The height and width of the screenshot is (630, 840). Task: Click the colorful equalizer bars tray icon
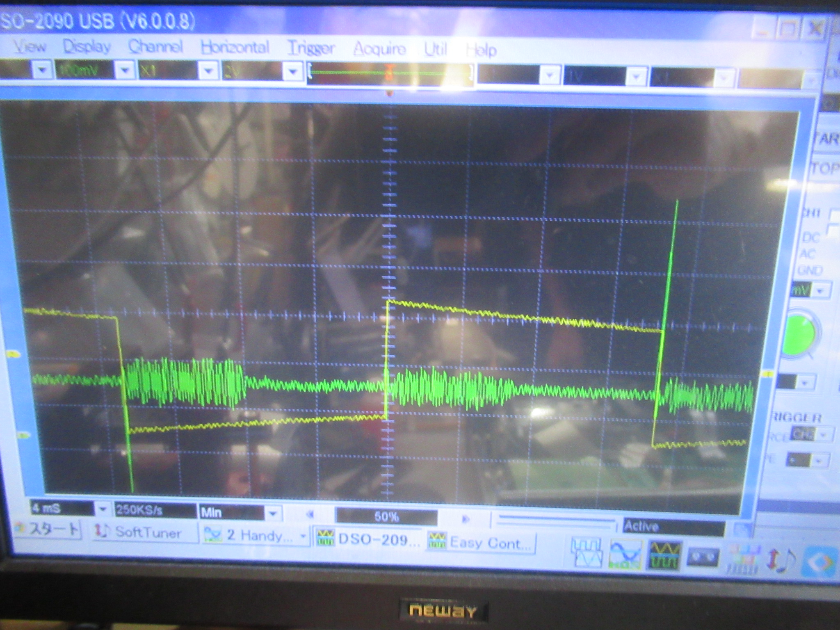(743, 559)
